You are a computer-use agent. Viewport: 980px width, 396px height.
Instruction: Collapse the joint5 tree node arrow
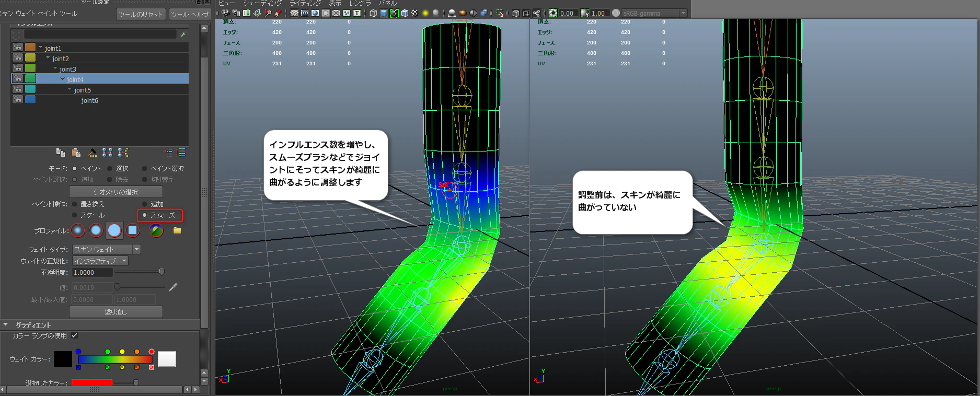(70, 89)
